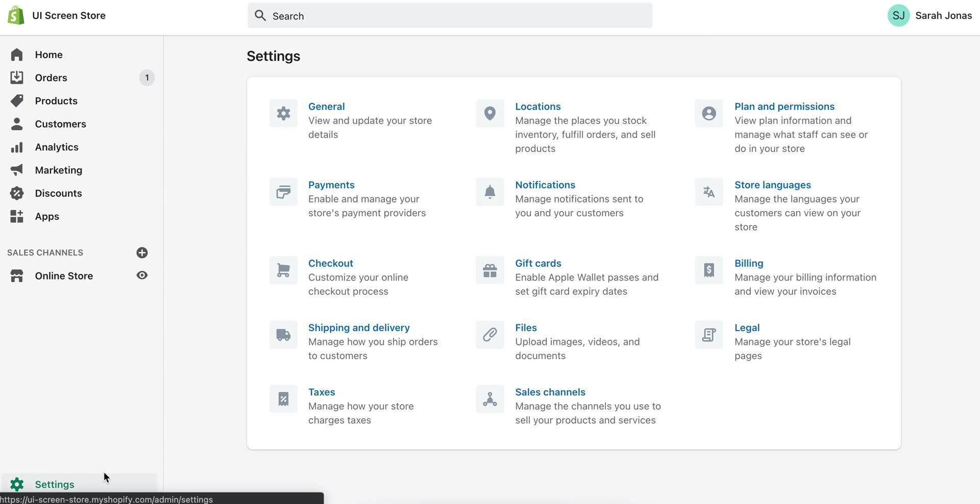Select Discounts in the left navigation
Image resolution: width=980 pixels, height=504 pixels.
pos(58,193)
